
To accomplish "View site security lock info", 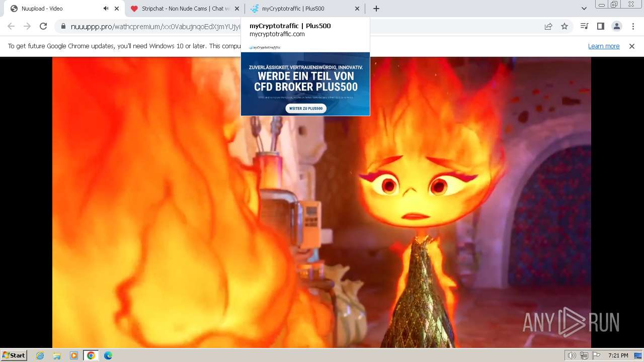I will tap(63, 26).
